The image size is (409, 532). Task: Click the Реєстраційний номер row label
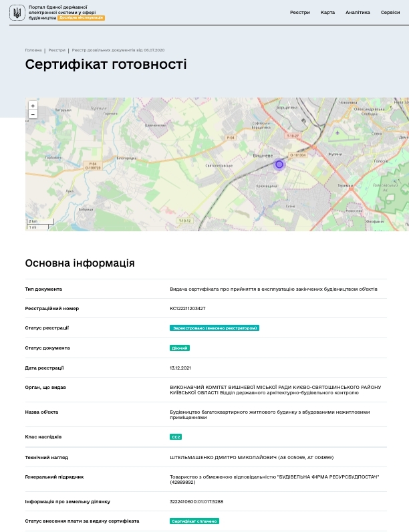tap(52, 308)
